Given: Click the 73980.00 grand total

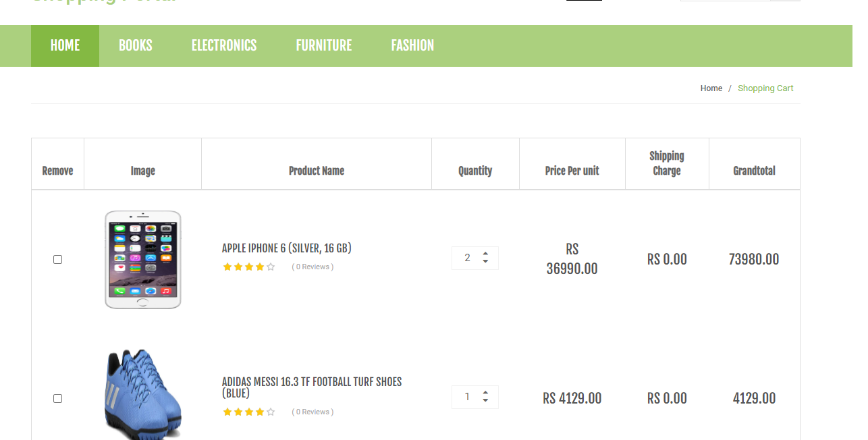Looking at the screenshot, I should 754,259.
